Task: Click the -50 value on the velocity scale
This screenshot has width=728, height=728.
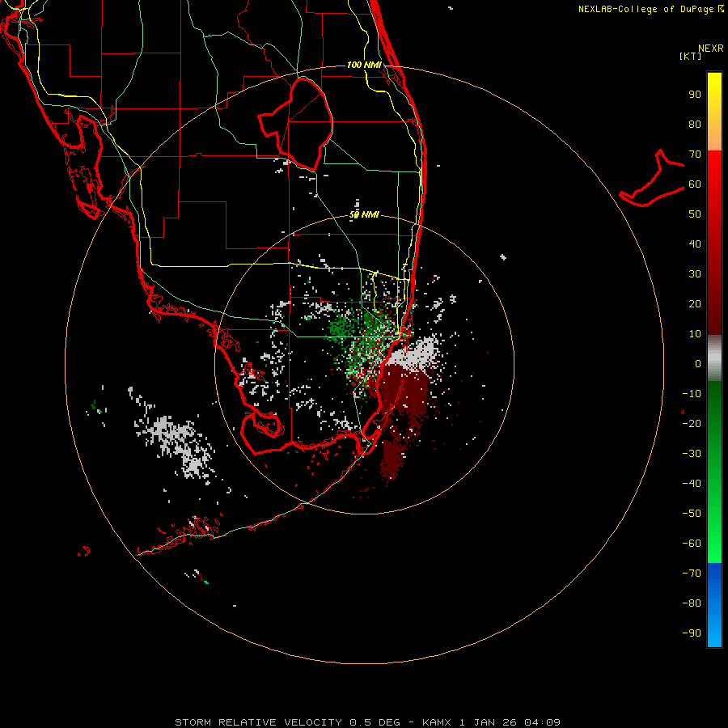Action: coord(692,514)
